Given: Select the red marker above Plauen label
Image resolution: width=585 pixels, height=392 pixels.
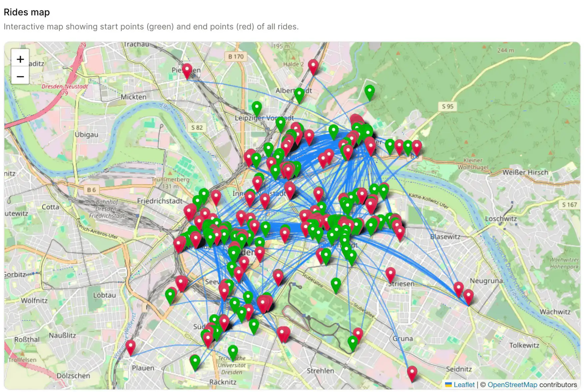Looking at the screenshot, I should click(x=130, y=347).
